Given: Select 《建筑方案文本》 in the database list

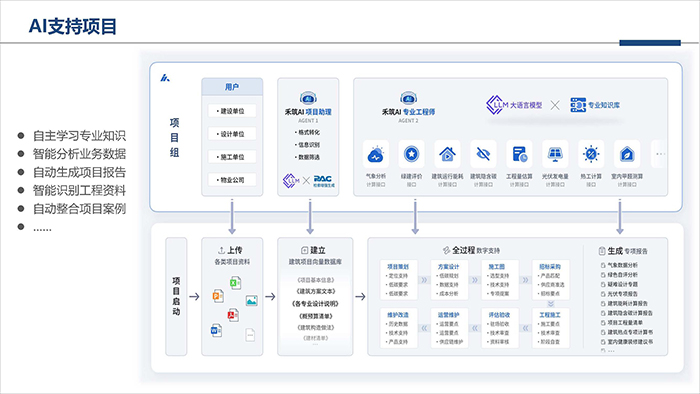Looking at the screenshot, I should point(315,291).
